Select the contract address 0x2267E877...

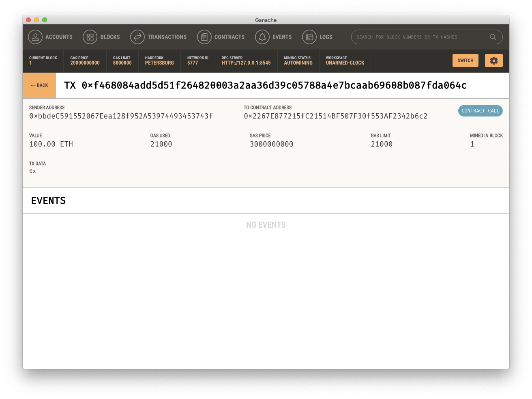[335, 116]
